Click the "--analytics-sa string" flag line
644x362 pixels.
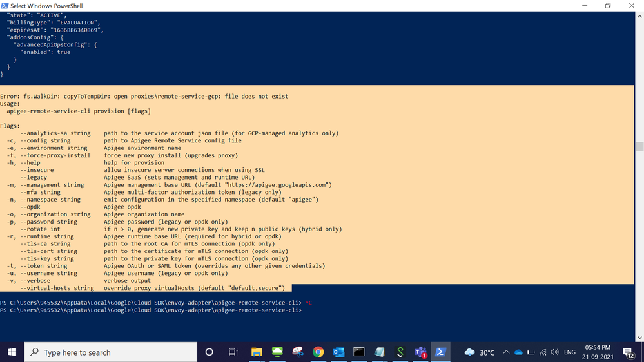coord(179,133)
